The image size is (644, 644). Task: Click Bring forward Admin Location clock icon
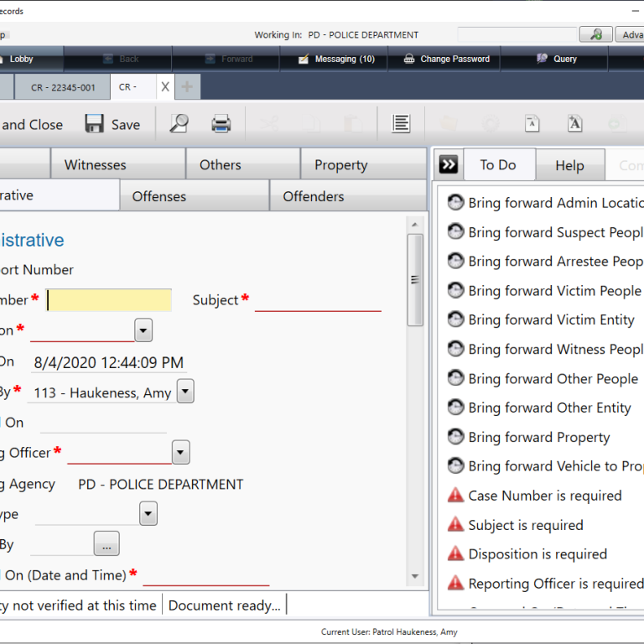pyautogui.click(x=455, y=202)
